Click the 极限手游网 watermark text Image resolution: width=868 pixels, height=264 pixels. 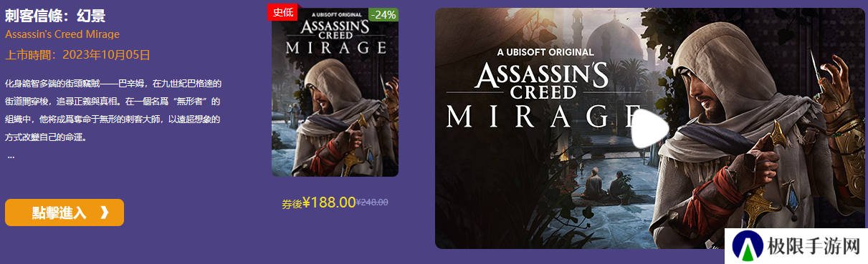(812, 248)
